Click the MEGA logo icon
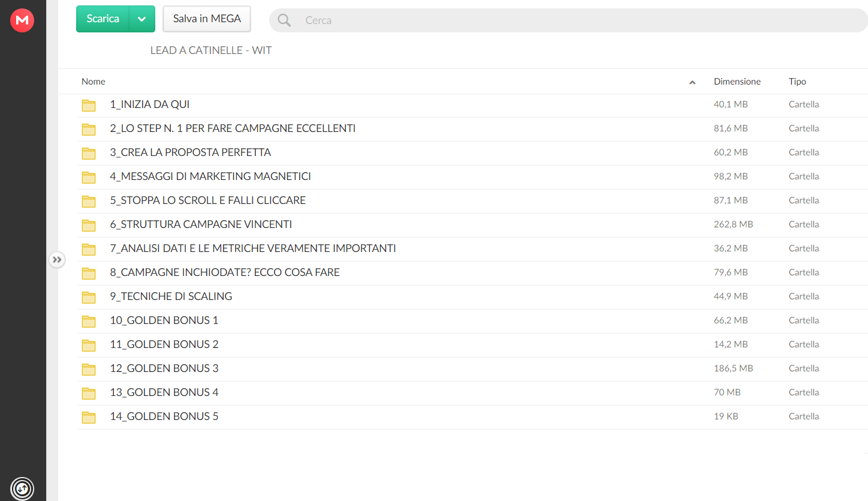Viewport: 868px width, 501px height. click(x=22, y=20)
